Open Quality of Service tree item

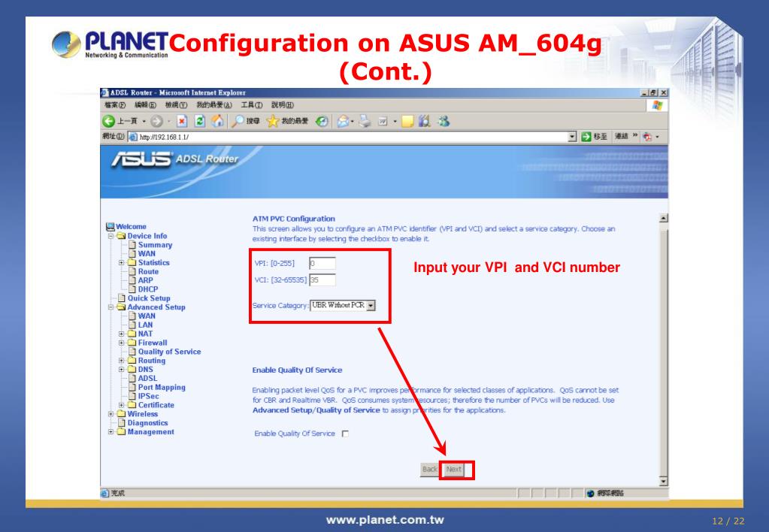(169, 352)
